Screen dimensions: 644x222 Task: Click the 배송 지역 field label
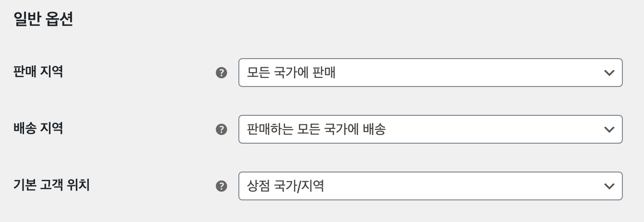click(x=38, y=128)
